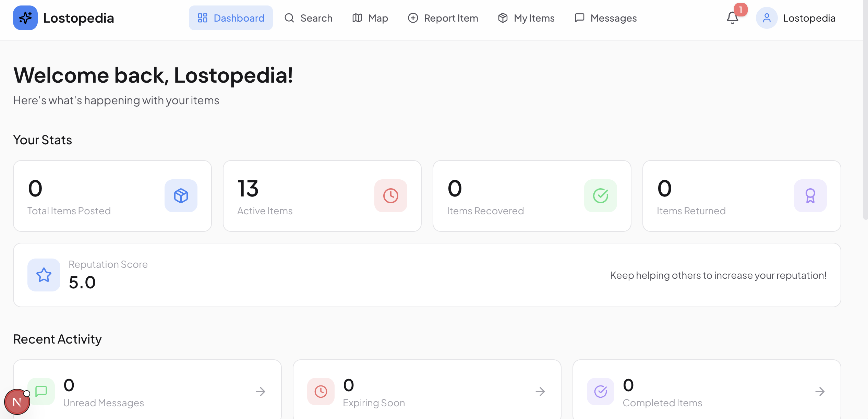Viewport: 868px width, 419px height.
Task: Open Completed Items via its arrow
Action: [820, 392]
